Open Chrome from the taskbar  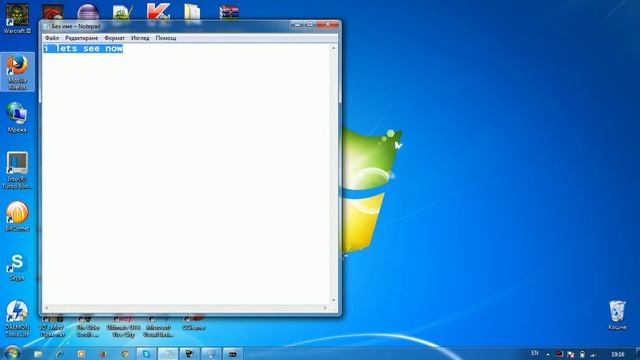tap(124, 354)
